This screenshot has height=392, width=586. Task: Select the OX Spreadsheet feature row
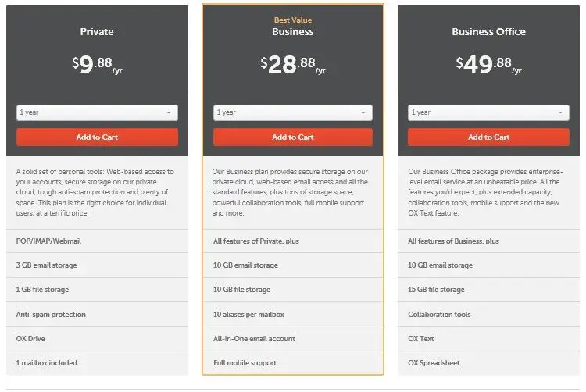point(488,363)
